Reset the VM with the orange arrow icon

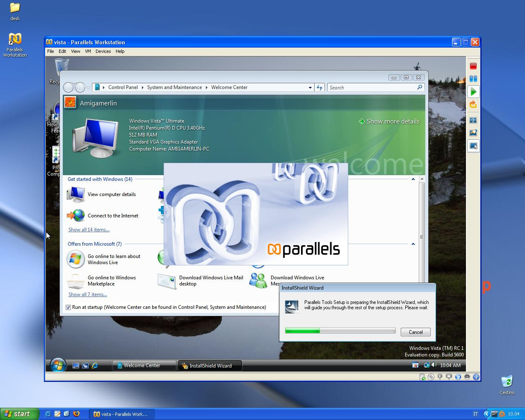pyautogui.click(x=473, y=104)
